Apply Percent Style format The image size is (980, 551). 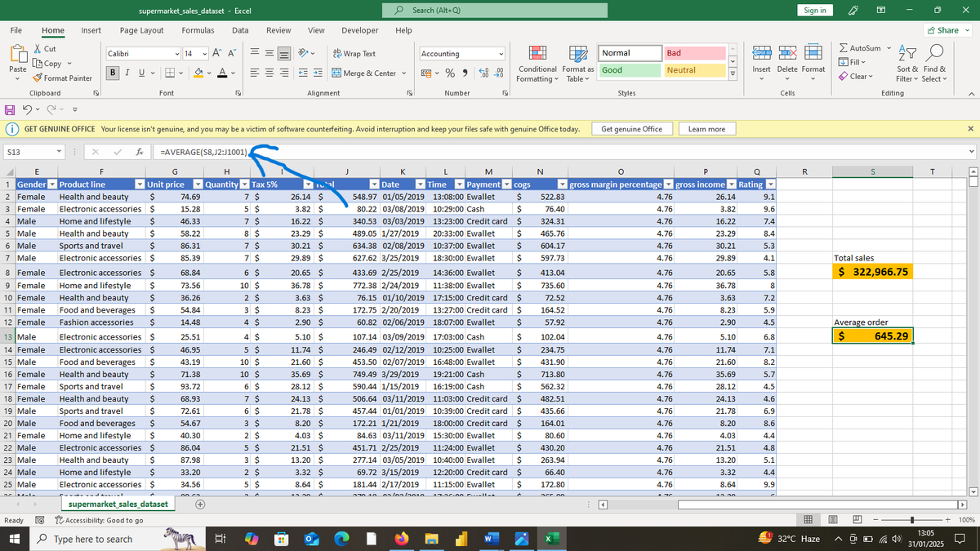[450, 73]
